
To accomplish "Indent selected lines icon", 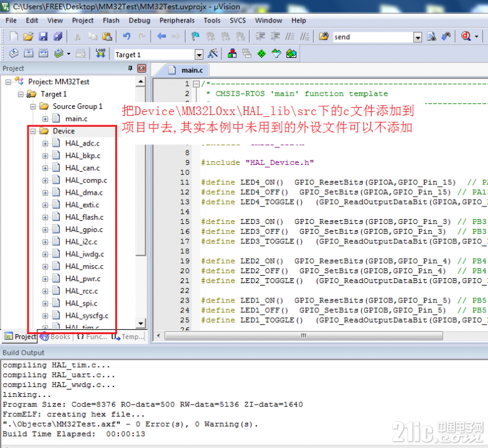I will click(260, 36).
